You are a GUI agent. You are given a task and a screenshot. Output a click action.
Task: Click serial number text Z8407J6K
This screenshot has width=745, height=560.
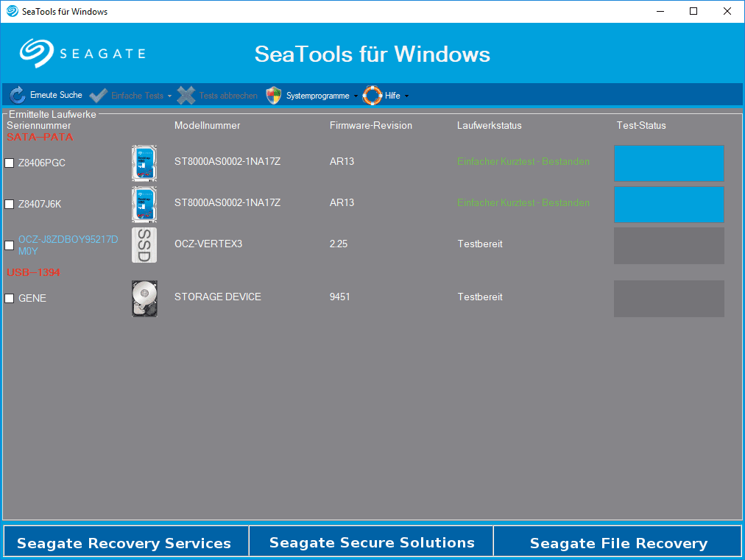40,205
